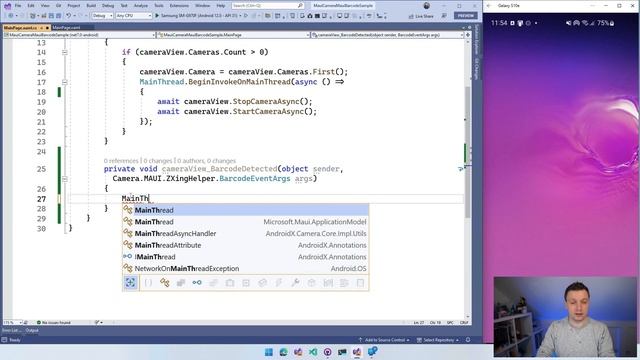This screenshot has width=640, height=360.
Task: Open the Debug configuration dropdown
Action: [102, 16]
